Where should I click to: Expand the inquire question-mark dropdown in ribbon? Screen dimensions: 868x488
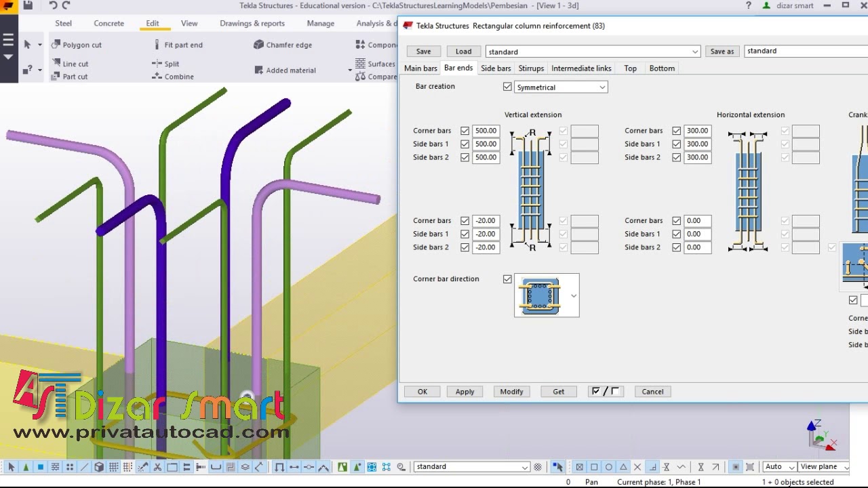point(40,70)
